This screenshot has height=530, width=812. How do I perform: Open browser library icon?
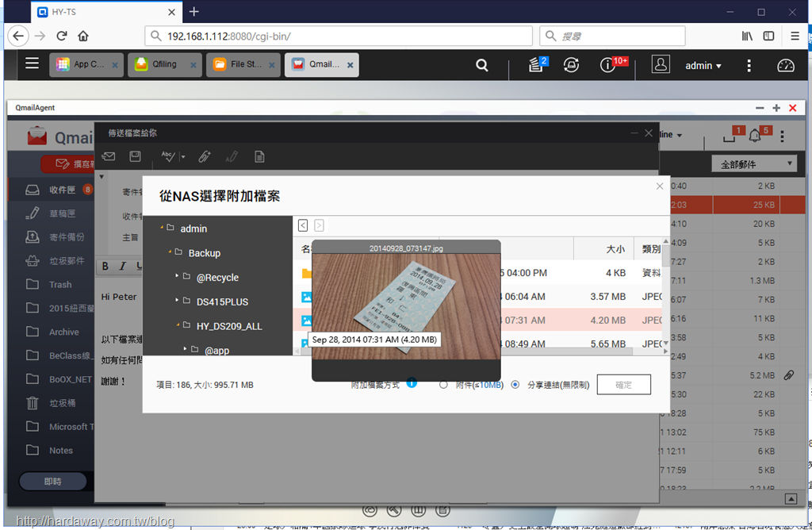click(x=747, y=36)
